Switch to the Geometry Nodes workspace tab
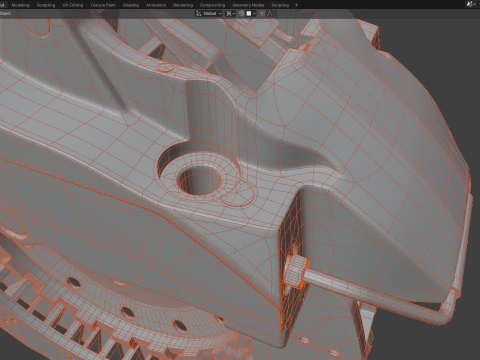 tap(248, 5)
